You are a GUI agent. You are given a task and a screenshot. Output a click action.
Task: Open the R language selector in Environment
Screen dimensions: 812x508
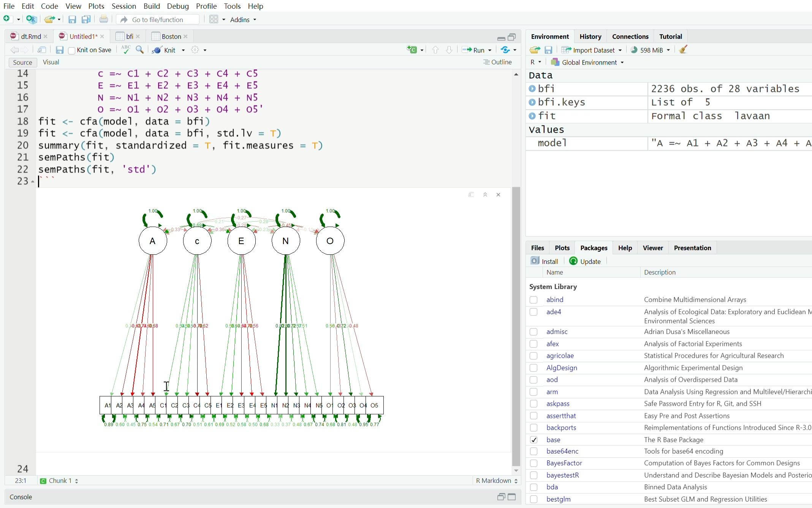536,62
